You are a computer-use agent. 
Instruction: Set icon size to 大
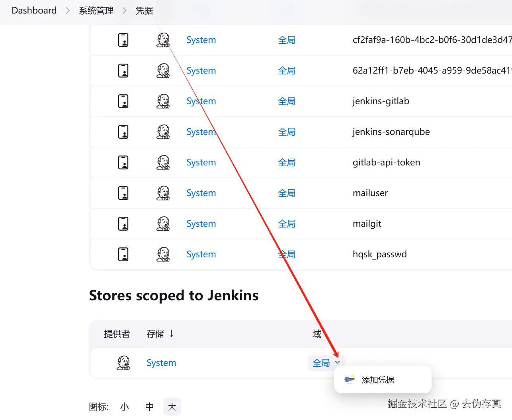pos(172,407)
